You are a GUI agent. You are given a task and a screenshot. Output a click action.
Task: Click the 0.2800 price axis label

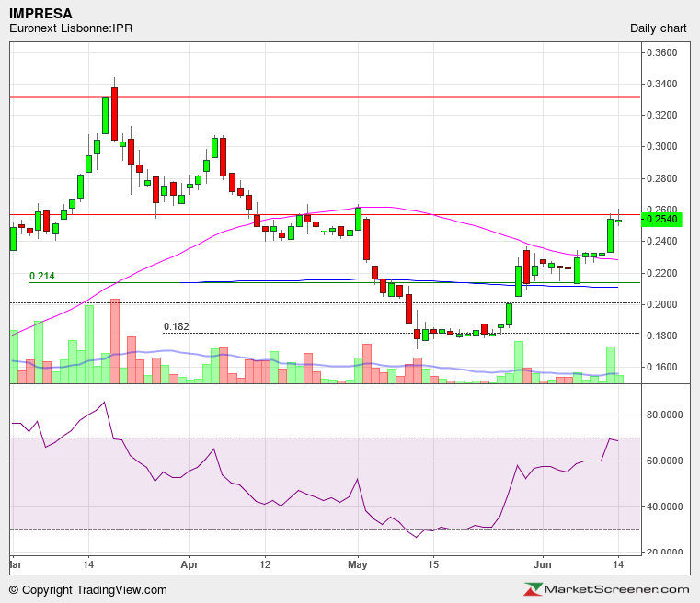click(x=662, y=178)
